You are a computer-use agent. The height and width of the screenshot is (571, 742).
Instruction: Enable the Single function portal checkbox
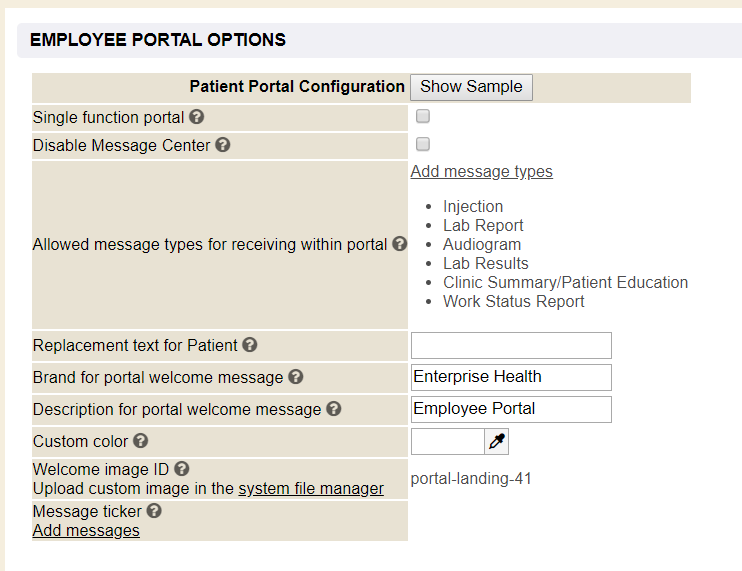coord(423,117)
